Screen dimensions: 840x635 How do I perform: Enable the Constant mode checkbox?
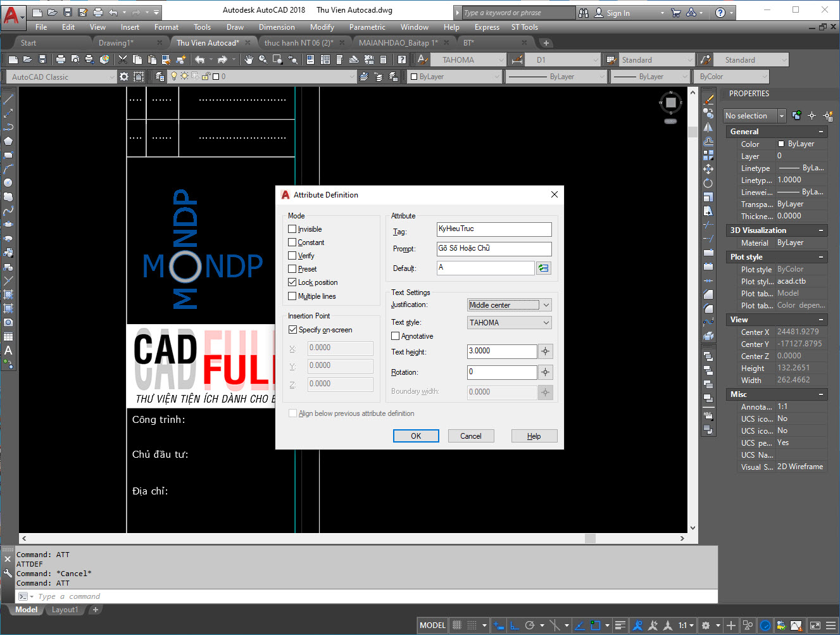coord(292,242)
